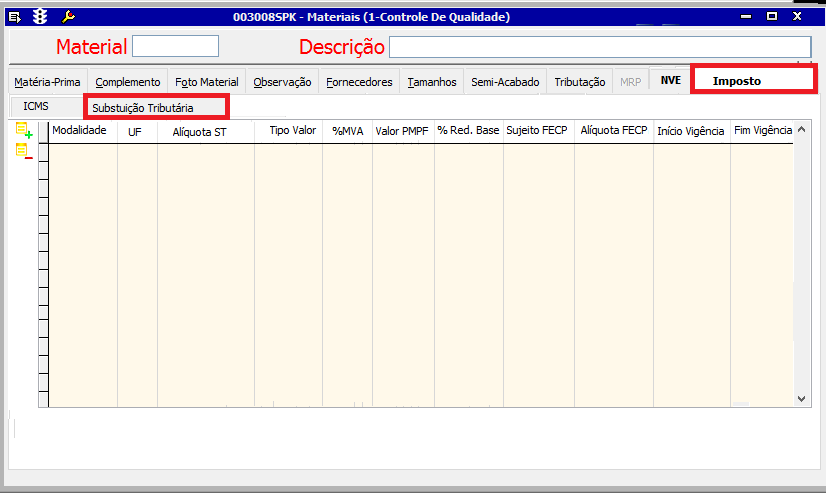826x493 pixels.
Task: Focus the Material code input field
Action: (x=175, y=46)
